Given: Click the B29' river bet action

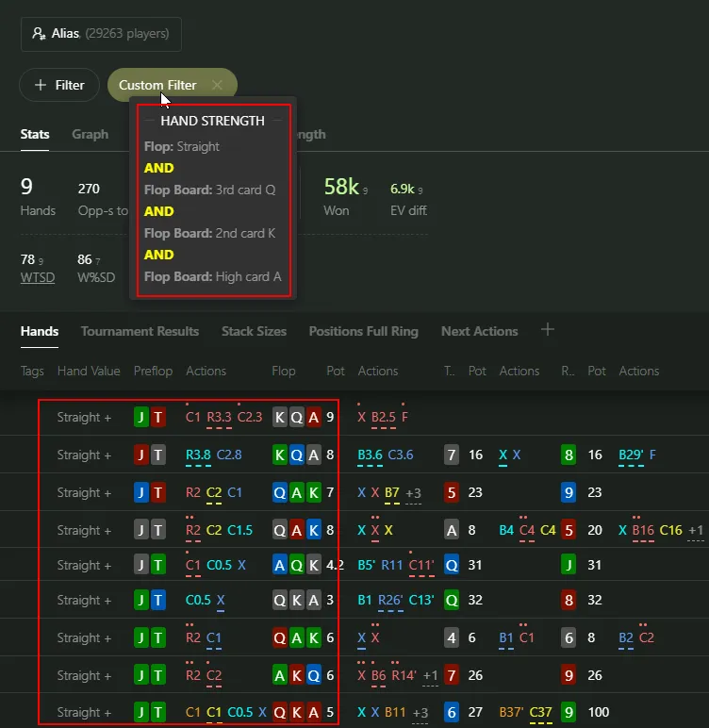Looking at the screenshot, I should pos(630,455).
